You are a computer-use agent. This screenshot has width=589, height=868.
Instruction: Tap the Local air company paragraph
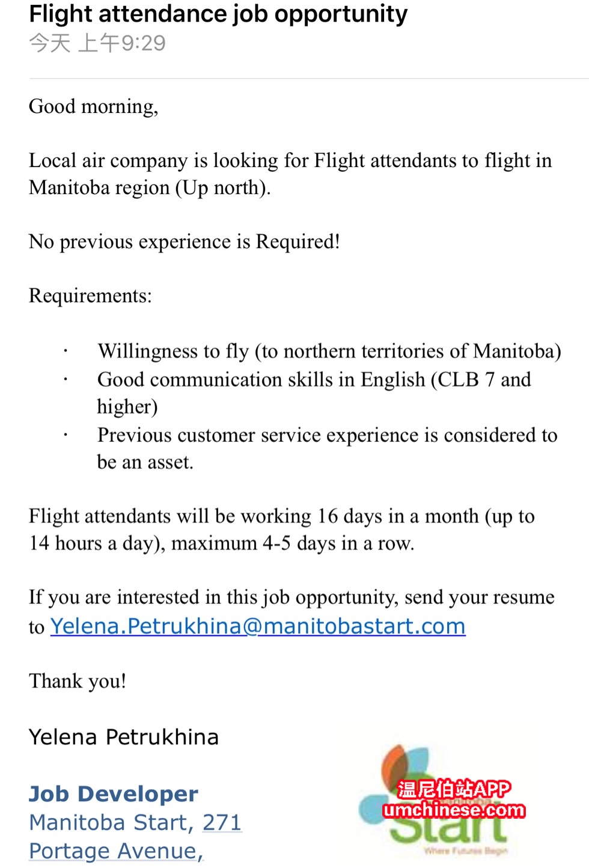(290, 174)
